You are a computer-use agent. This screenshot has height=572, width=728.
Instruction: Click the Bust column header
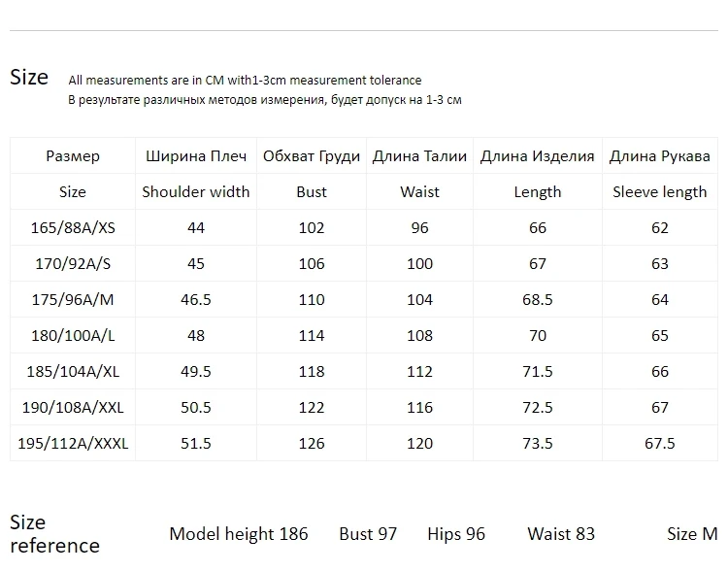click(x=312, y=192)
